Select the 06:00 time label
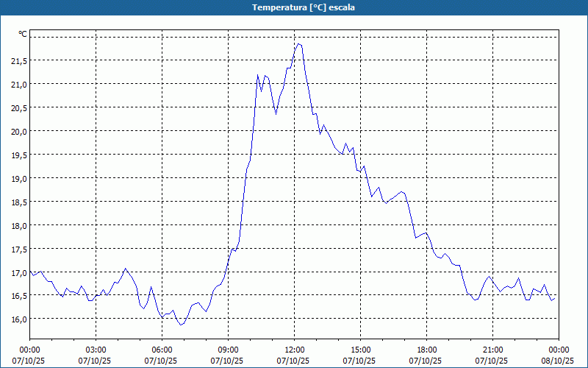The image size is (588, 368). [162, 350]
